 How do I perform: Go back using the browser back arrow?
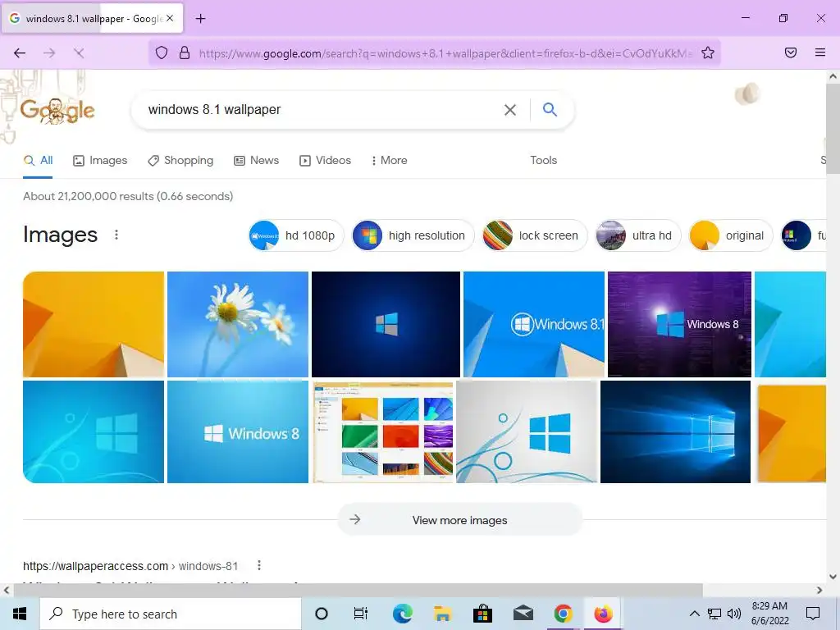tap(20, 52)
